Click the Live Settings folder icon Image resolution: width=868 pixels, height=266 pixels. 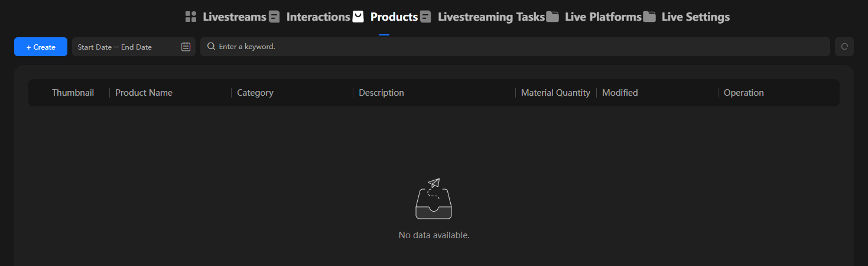(x=649, y=17)
